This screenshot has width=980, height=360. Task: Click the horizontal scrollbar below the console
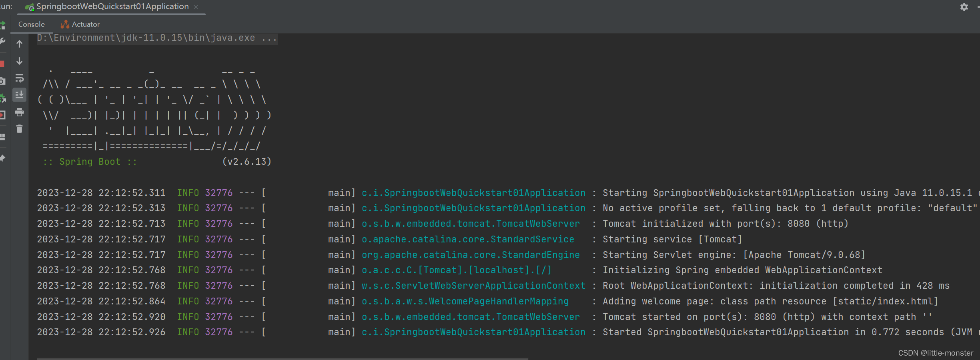coord(282,358)
